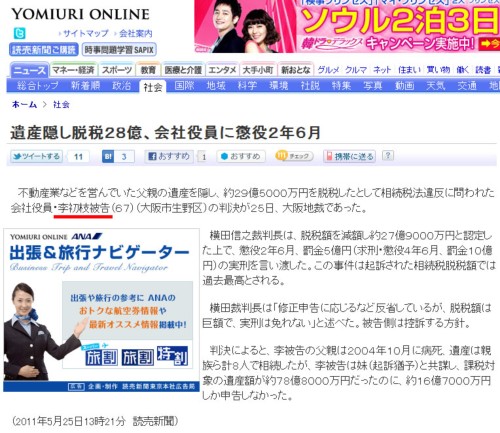Image resolution: width=500 pixels, height=433 pixels.
Task: Select the エンタメ tab
Action: pos(222,70)
